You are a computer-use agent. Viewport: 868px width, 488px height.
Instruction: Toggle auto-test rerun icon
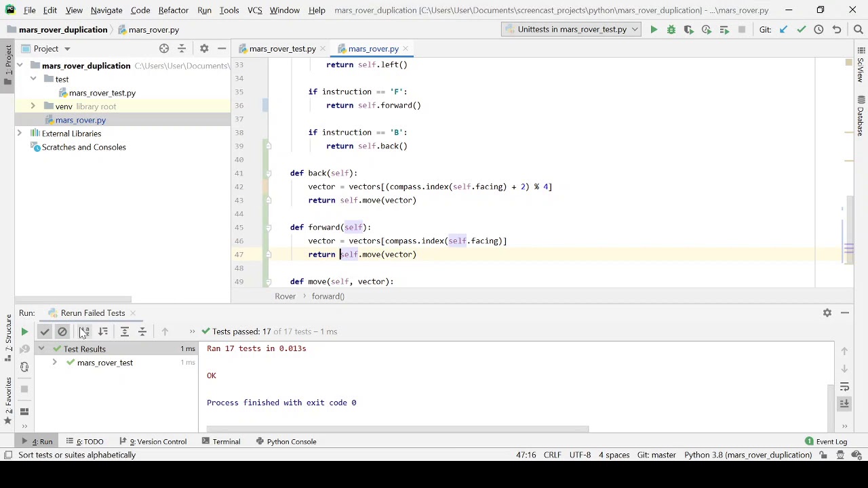[x=24, y=367]
